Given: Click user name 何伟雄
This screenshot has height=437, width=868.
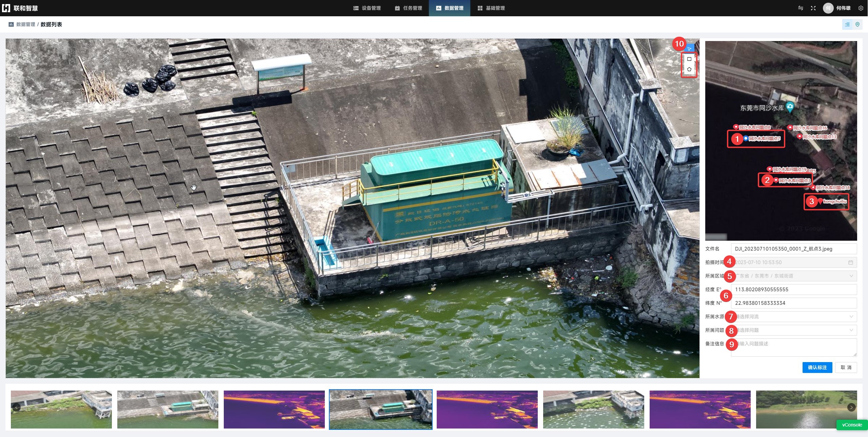Looking at the screenshot, I should click(x=843, y=8).
